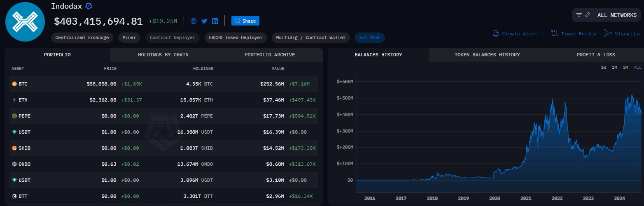Image resolution: width=644 pixels, height=206 pixels.
Task: Click the BTC price $58,058.00
Action: pyautogui.click(x=101, y=84)
